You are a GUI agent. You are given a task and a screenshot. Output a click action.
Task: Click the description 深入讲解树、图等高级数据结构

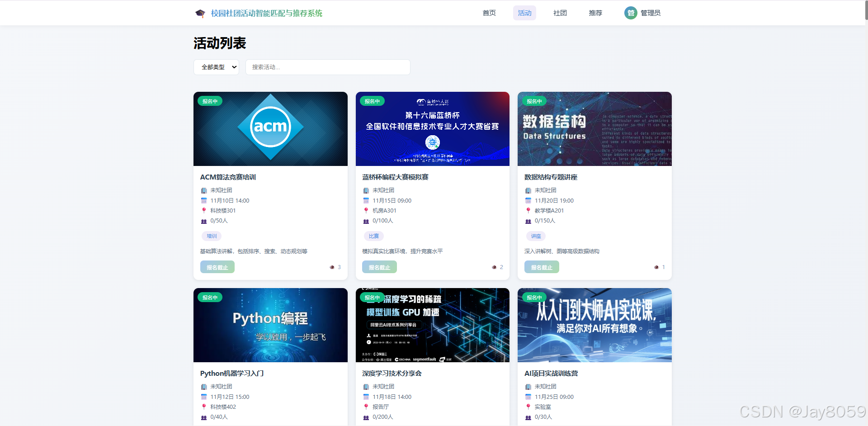point(562,251)
